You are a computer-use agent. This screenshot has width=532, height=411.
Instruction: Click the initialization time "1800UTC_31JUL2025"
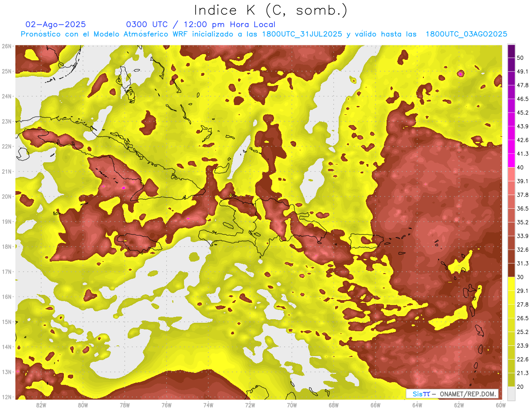point(302,34)
